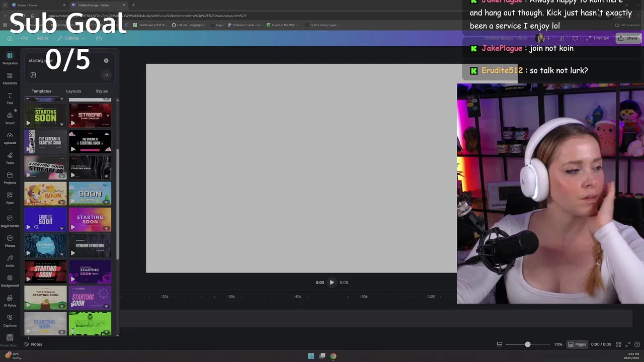The height and width of the screenshot is (362, 644).
Task: Open the Background sidebar panel
Action: pyautogui.click(x=10, y=281)
